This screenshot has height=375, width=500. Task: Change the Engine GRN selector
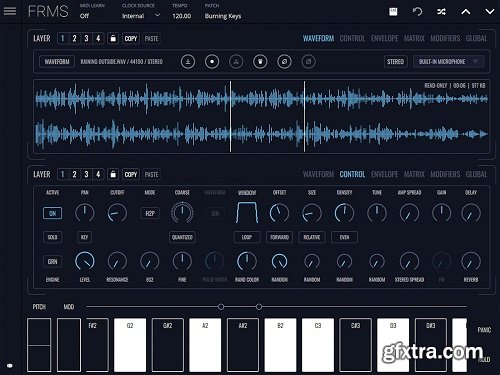pyautogui.click(x=53, y=261)
